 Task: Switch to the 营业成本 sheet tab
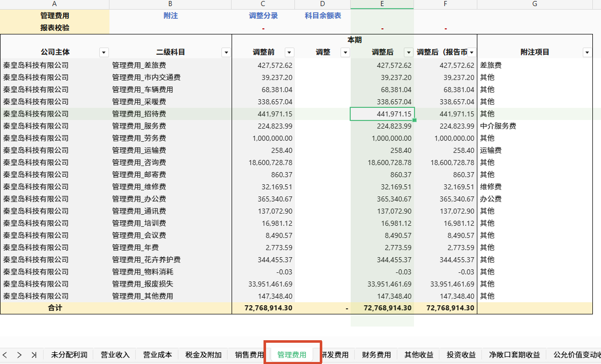tap(157, 355)
